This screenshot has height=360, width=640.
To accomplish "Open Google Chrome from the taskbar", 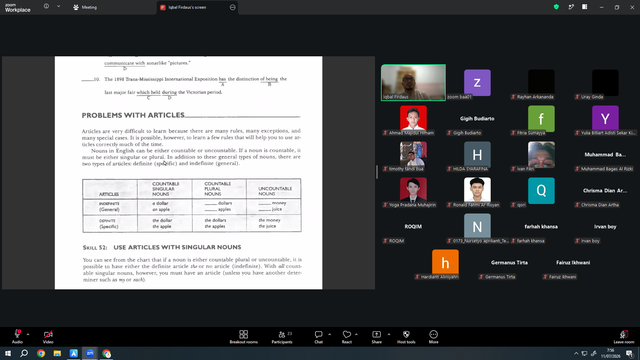I will tap(41, 353).
